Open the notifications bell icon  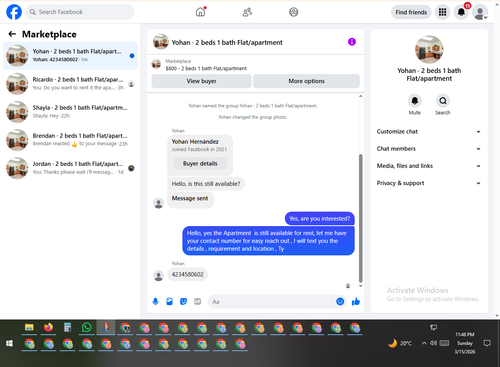click(x=461, y=12)
